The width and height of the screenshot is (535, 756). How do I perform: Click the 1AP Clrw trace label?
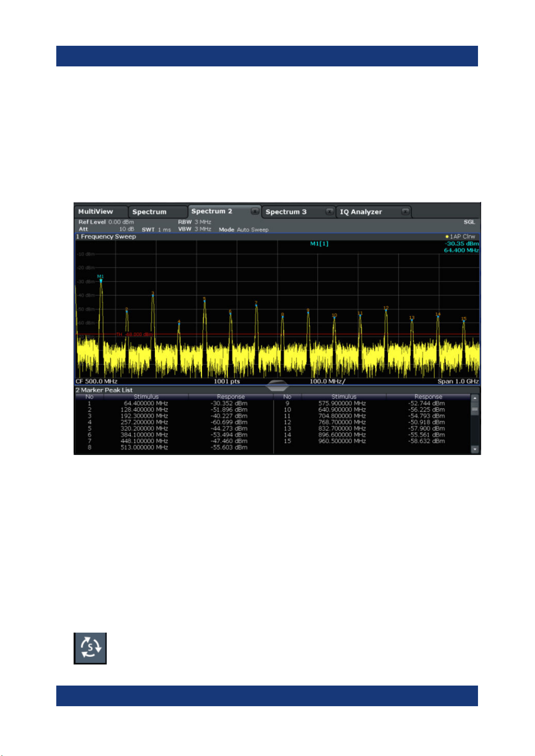click(x=460, y=236)
